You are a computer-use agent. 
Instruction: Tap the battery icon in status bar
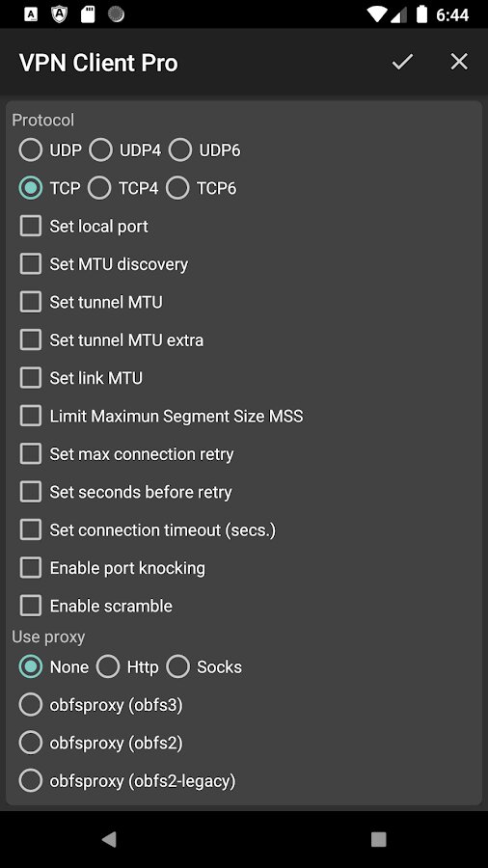[421, 14]
